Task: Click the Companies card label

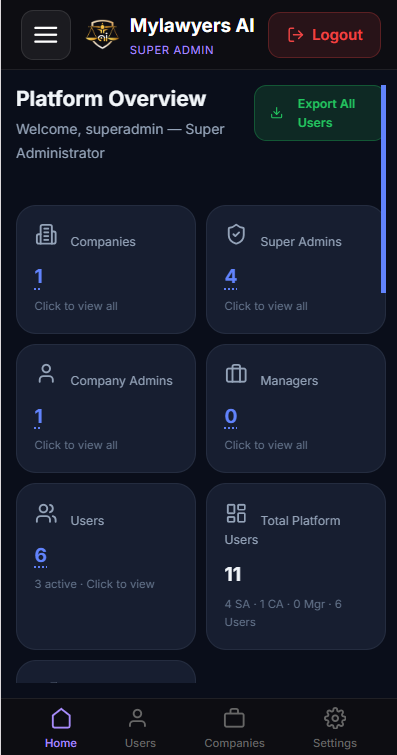Action: 103,242
